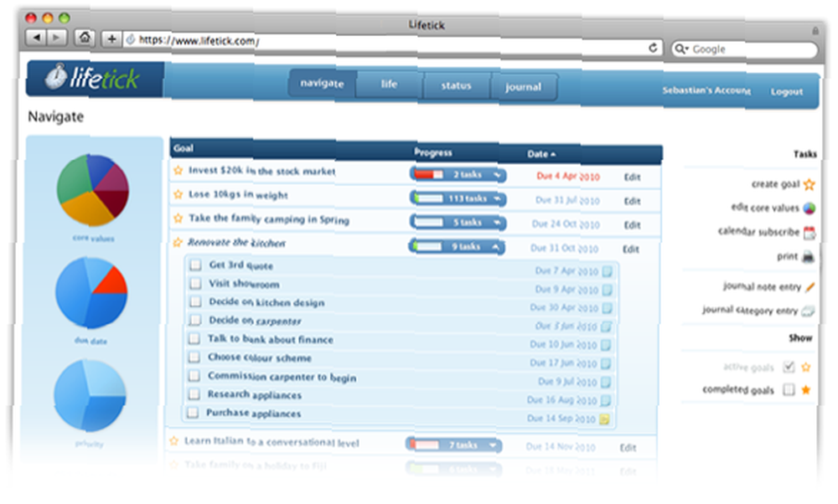This screenshot has width=838, height=504.
Task: Click the priority pie chart
Action: pos(90,395)
